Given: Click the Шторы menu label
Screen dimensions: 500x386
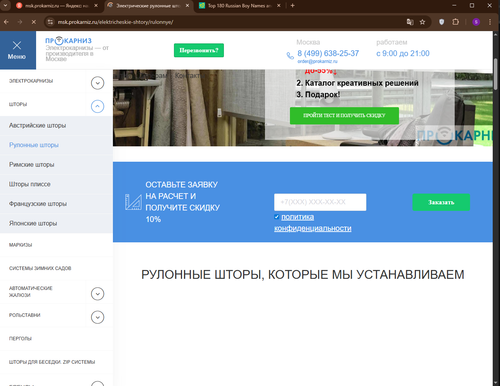Looking at the screenshot, I should click(18, 104).
